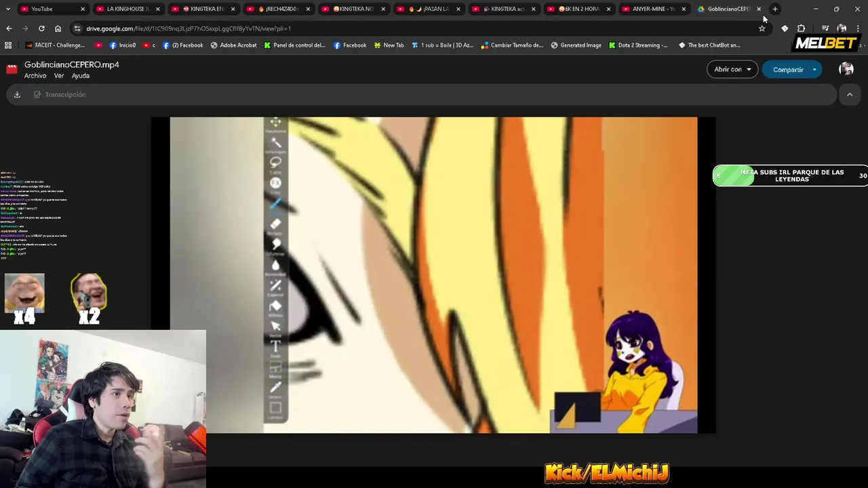Viewport: 868px width, 488px height.
Task: Open the Ayuda menu
Action: 81,76
